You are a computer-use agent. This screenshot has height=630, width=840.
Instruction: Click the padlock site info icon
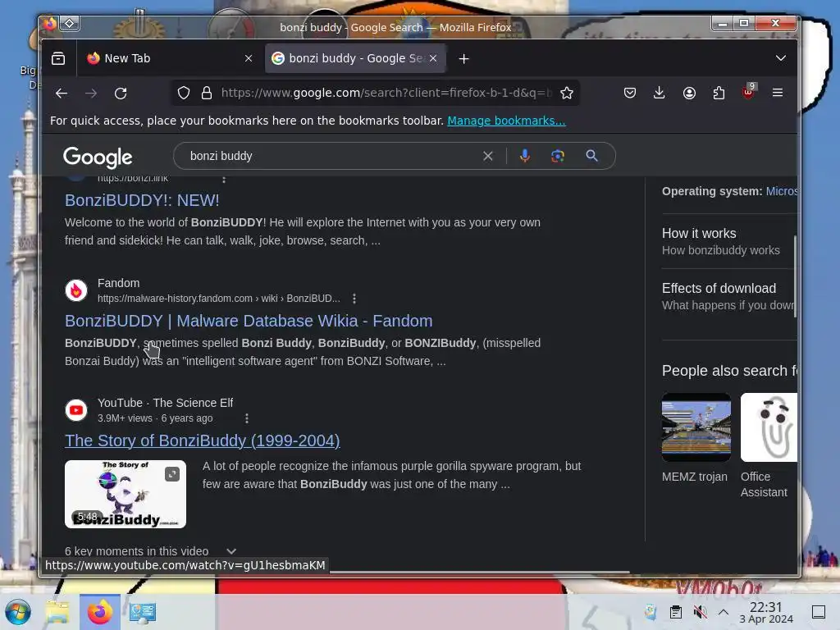[x=207, y=94]
